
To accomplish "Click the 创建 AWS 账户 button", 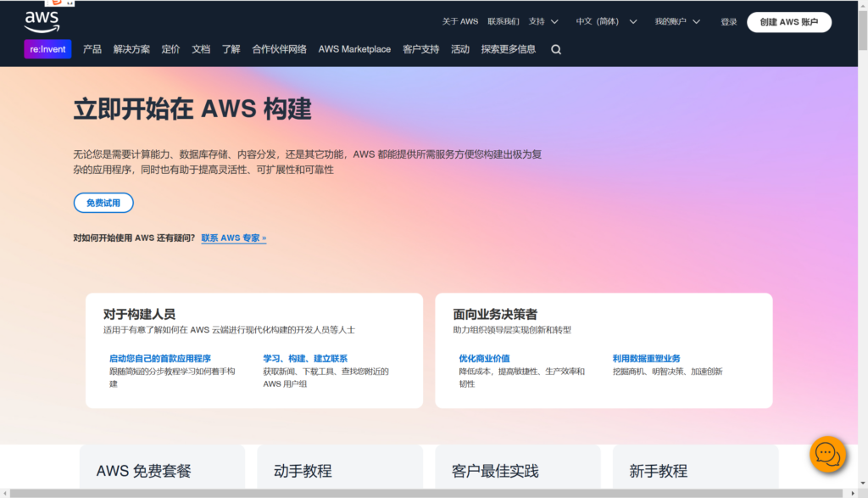I will point(788,21).
